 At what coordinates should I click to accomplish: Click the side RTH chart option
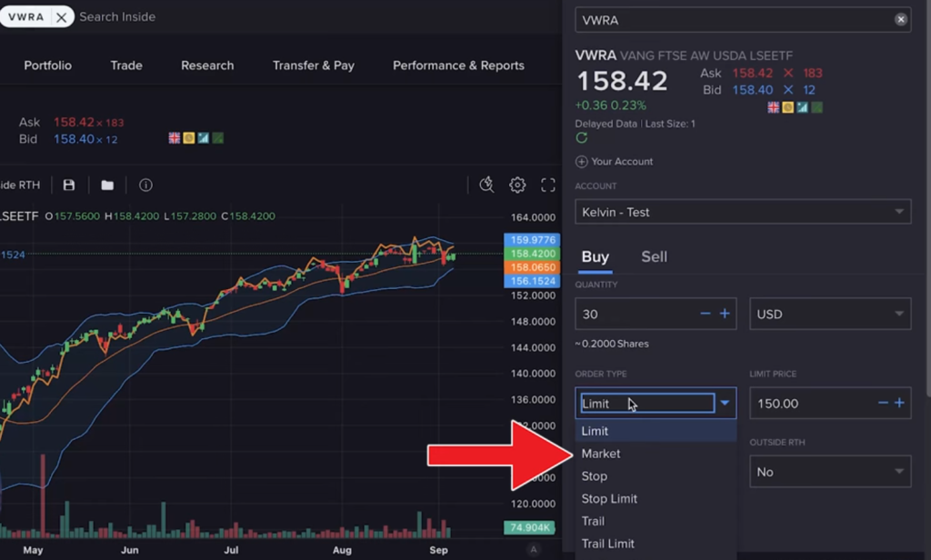pos(20,185)
